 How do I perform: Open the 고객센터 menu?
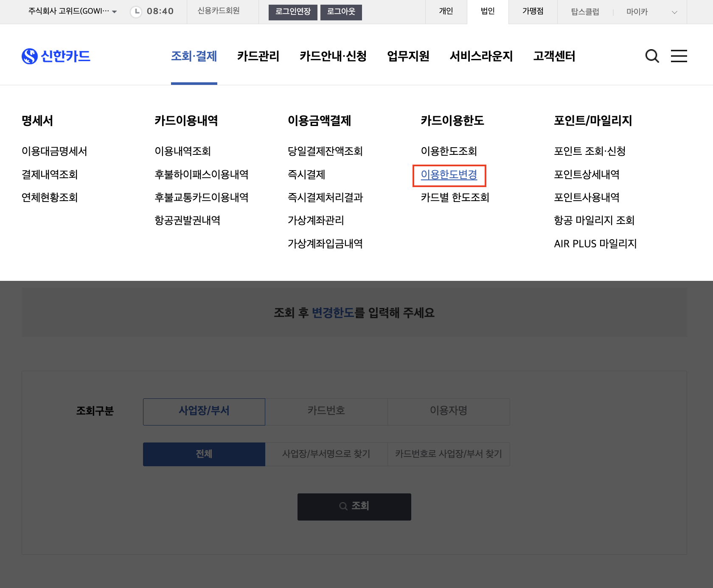click(x=554, y=56)
